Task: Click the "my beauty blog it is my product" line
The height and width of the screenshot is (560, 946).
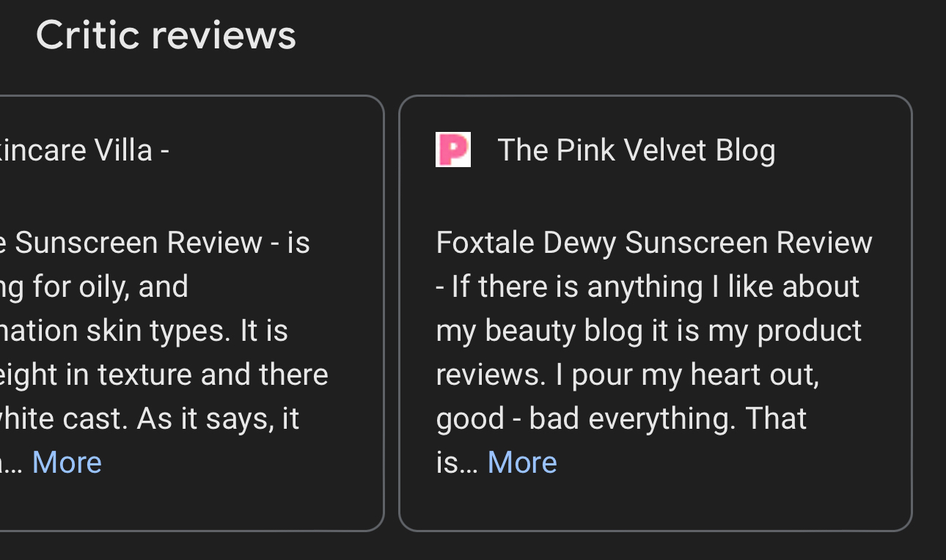Action: click(x=648, y=331)
